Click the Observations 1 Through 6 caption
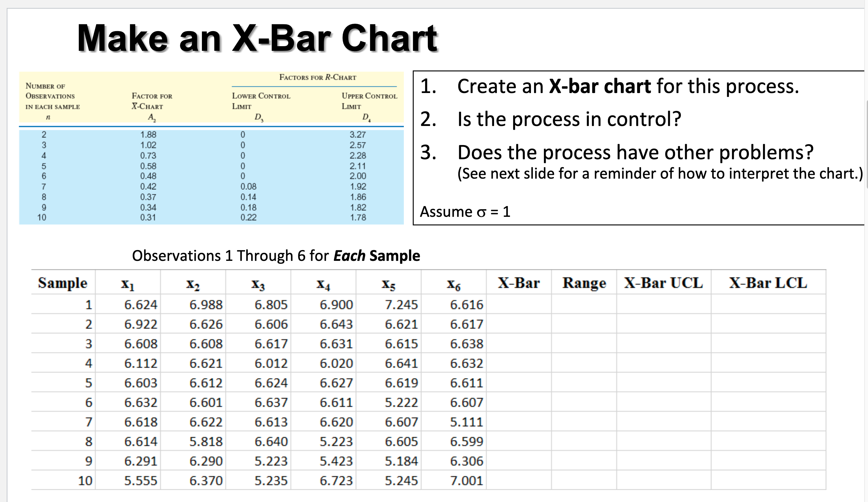 [x=275, y=256]
